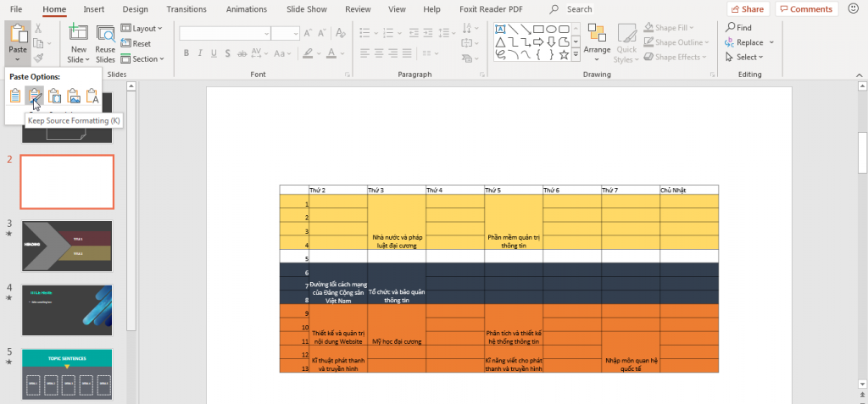Increase font size with the larger A
868x404 pixels.
pyautogui.click(x=307, y=33)
